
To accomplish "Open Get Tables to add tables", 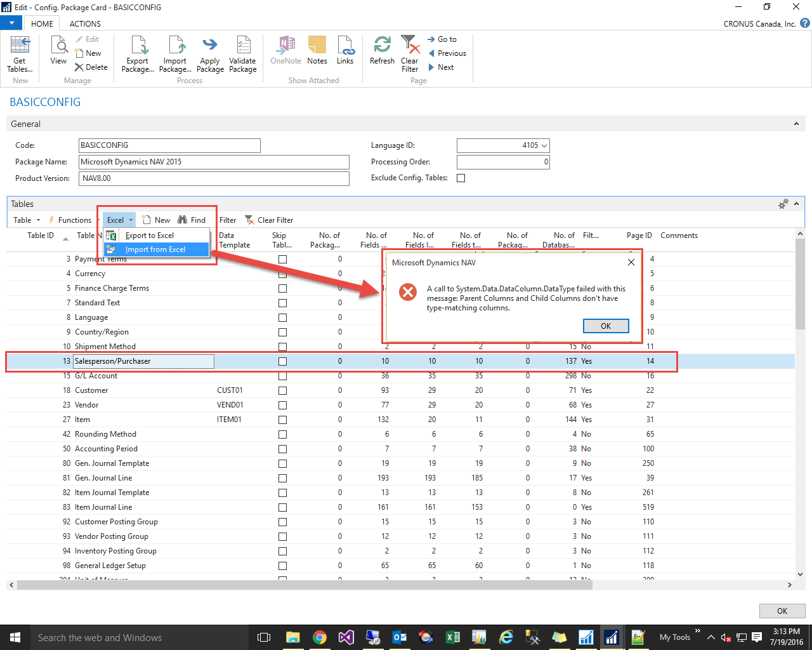I will [19, 54].
